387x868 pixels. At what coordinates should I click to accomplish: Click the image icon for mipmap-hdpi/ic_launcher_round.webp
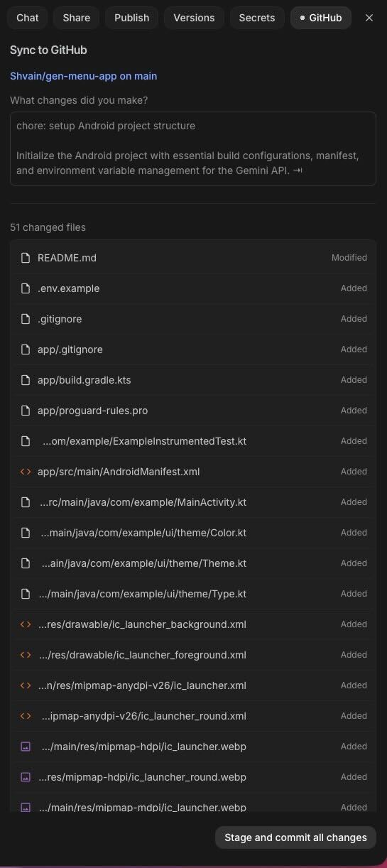(x=26, y=777)
